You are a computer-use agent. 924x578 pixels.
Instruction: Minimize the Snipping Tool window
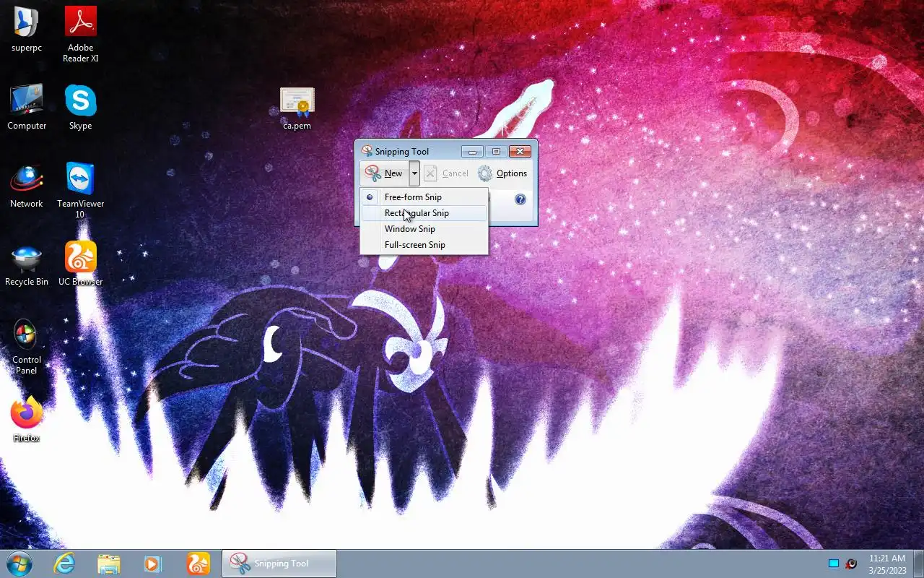tap(473, 151)
